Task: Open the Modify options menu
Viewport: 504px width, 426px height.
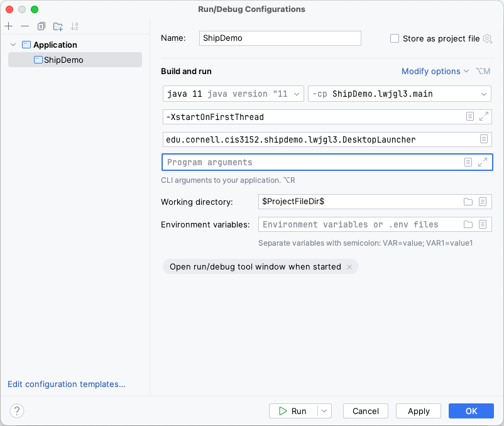Action: tap(435, 71)
